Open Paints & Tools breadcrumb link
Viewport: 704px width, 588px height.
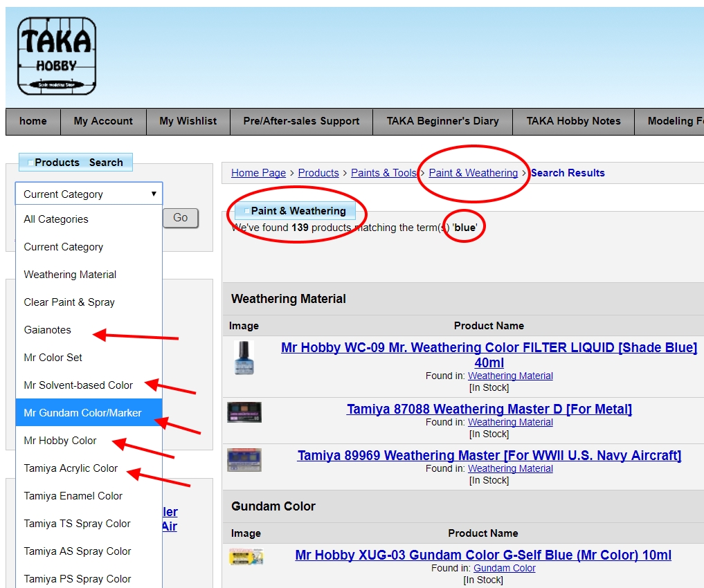click(x=384, y=173)
